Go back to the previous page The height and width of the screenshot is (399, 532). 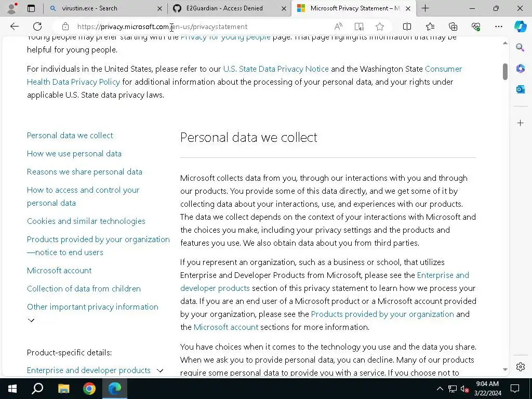tap(14, 26)
